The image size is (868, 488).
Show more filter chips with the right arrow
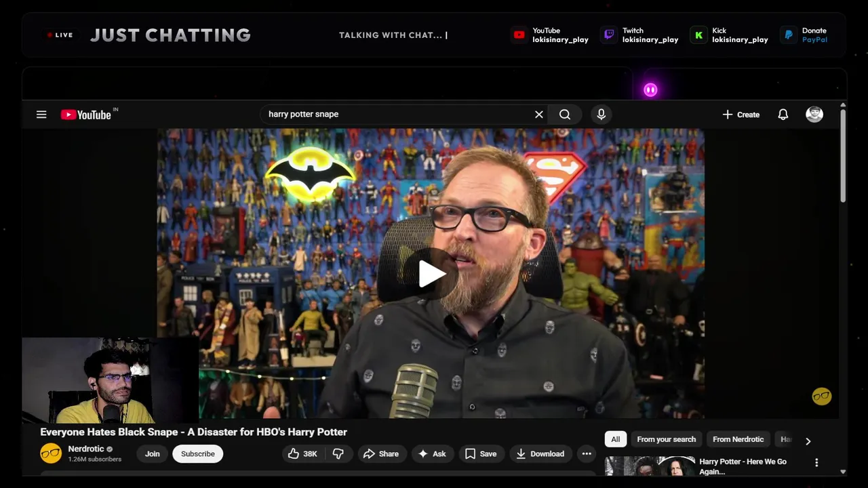[x=808, y=441]
